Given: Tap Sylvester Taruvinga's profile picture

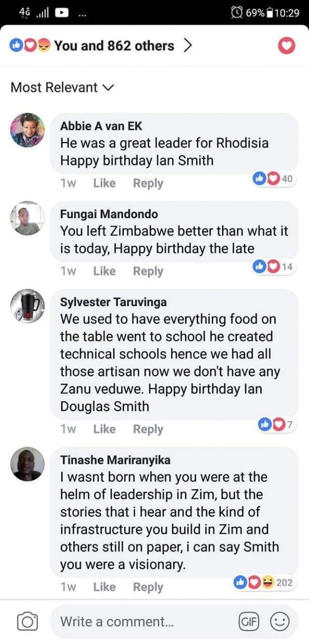Looking at the screenshot, I should point(28,306).
